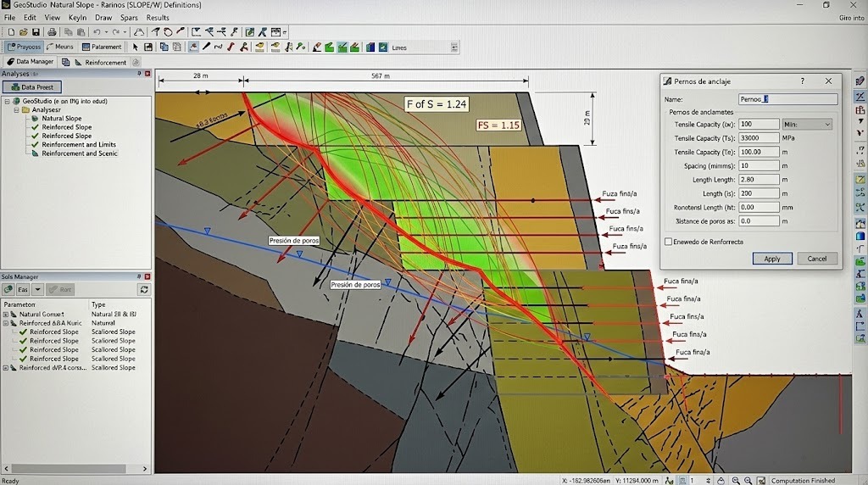Collapse the GeoStudio root tree node
This screenshot has height=485, width=868.
coord(7,101)
